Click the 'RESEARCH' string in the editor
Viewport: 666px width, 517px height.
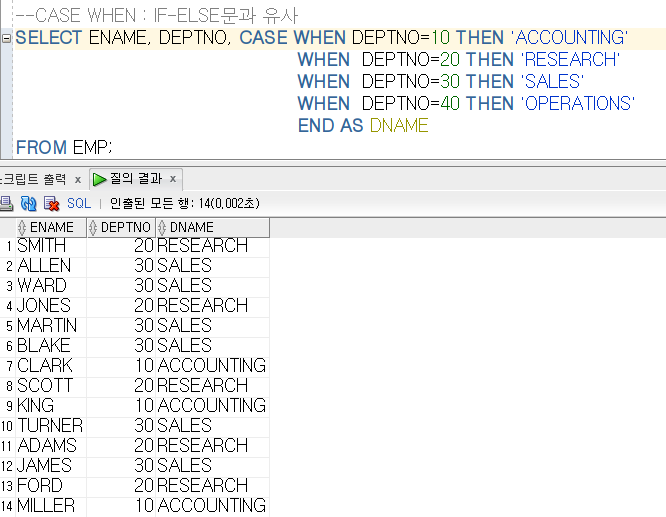click(570, 60)
